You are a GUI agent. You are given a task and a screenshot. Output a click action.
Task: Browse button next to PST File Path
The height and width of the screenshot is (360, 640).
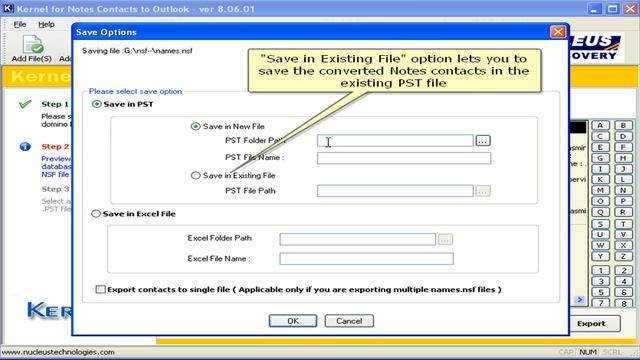pyautogui.click(x=483, y=191)
